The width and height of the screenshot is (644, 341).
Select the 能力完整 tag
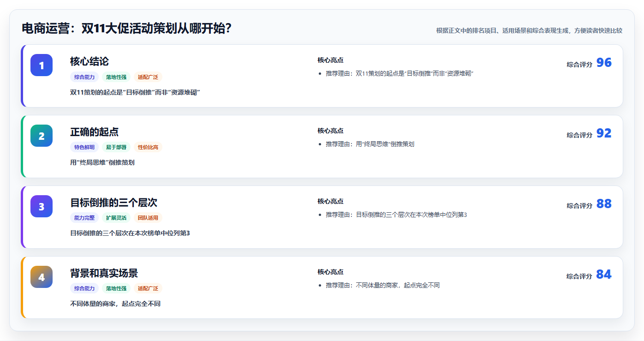84,218
